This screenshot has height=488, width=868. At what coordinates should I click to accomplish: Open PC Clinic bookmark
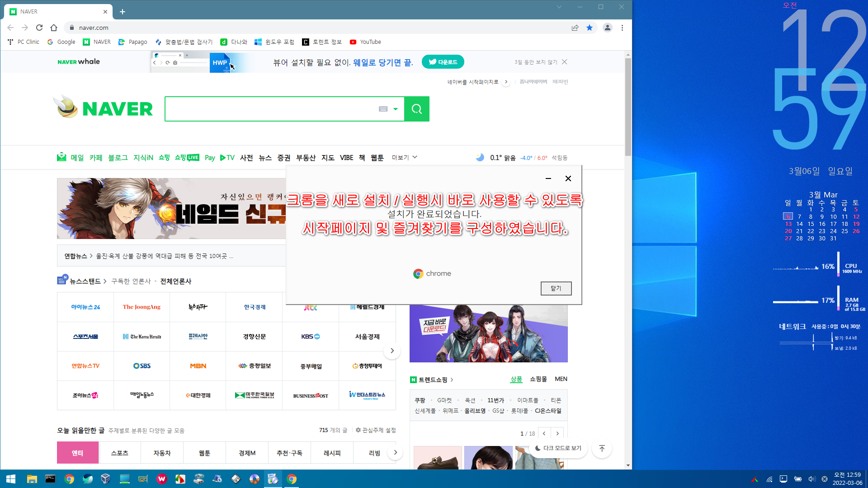point(24,42)
